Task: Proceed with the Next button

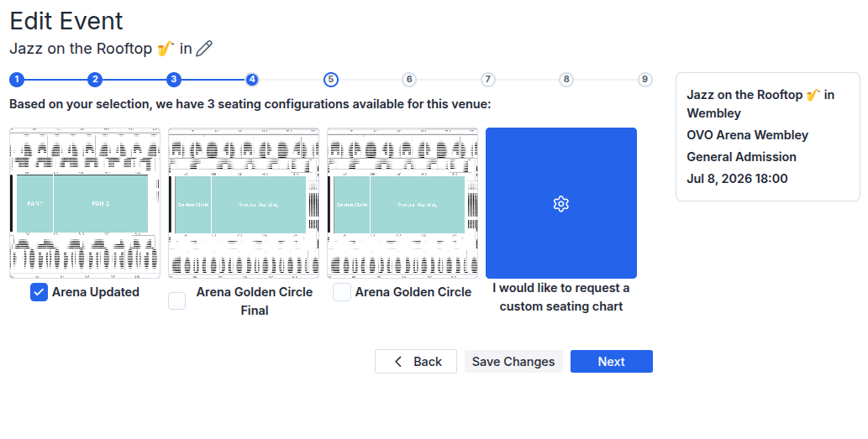Action: tap(612, 362)
